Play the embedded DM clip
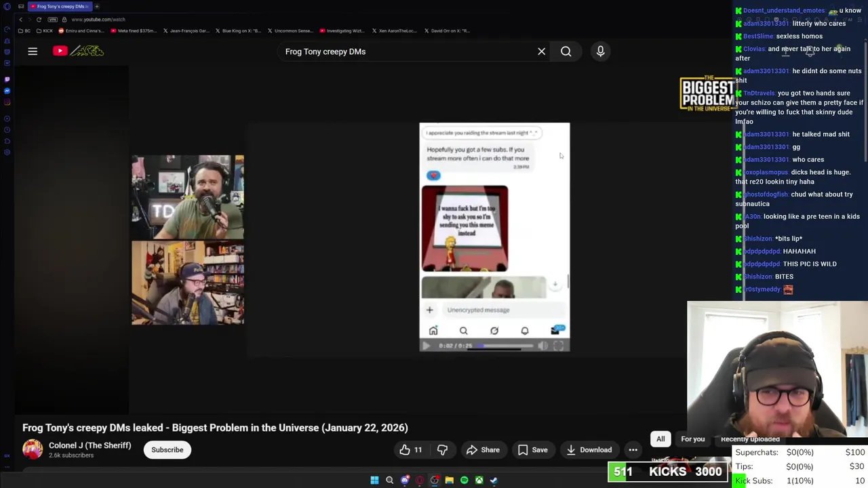The height and width of the screenshot is (488, 868). click(x=426, y=346)
